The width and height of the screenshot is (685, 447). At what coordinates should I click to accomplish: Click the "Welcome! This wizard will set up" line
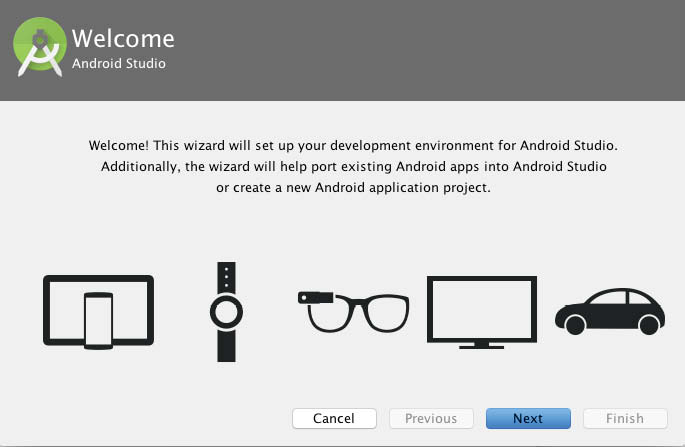tap(353, 146)
